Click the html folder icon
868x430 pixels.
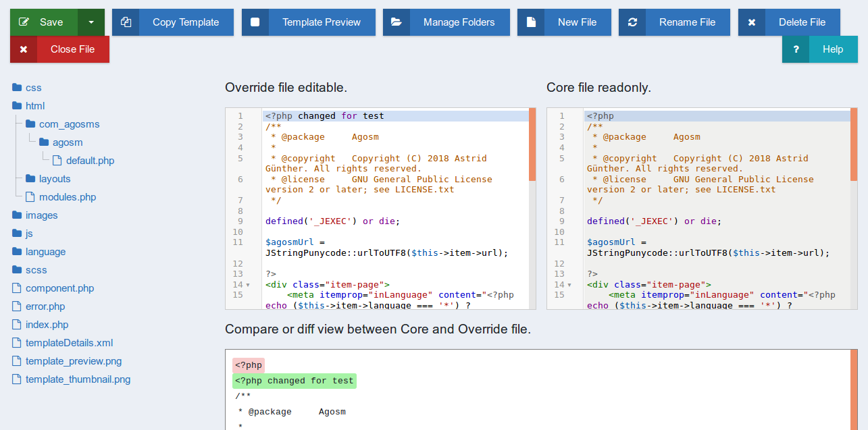[x=17, y=106]
